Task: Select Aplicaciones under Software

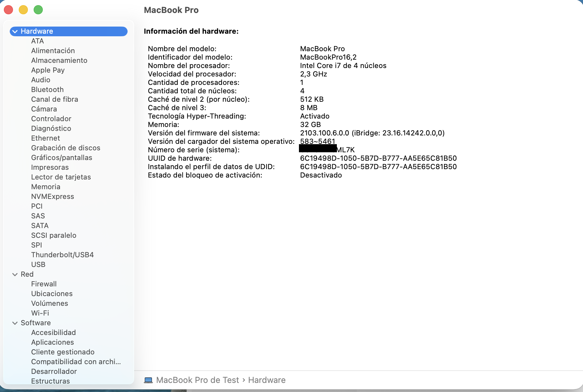Action: pyautogui.click(x=52, y=342)
